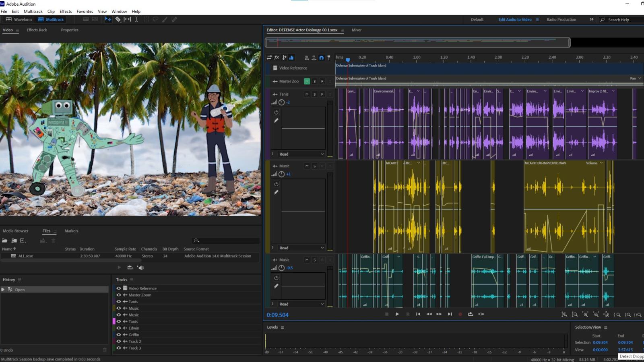Edit Tanis track EQ pencil icon

pyautogui.click(x=276, y=120)
